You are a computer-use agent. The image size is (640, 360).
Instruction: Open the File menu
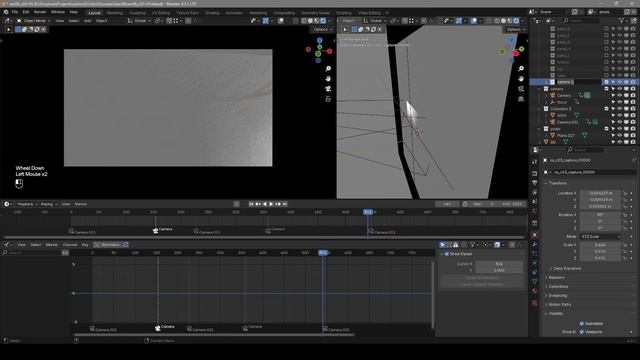pos(15,12)
